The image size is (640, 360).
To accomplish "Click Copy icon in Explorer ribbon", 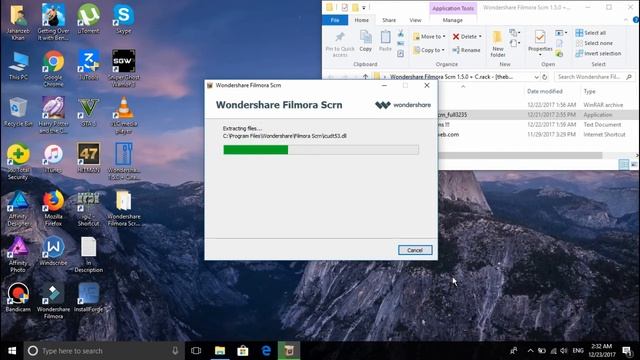I will coord(365,41).
